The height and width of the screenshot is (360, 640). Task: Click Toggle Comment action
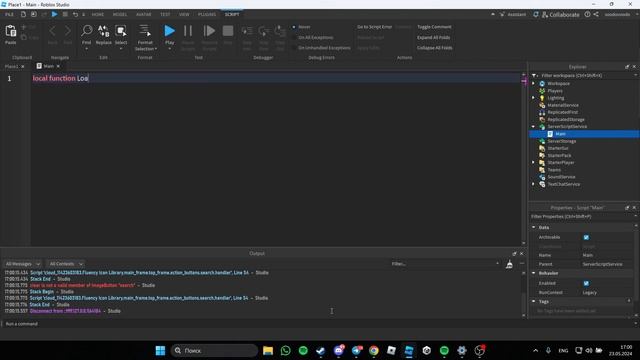434,27
